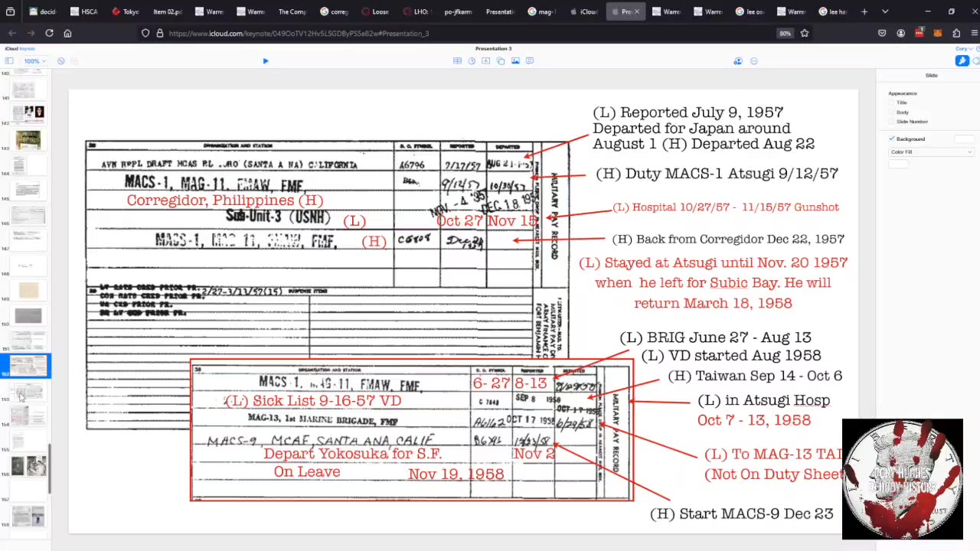The height and width of the screenshot is (551, 980).
Task: Switch to the HSCA browser tab
Action: point(84,11)
